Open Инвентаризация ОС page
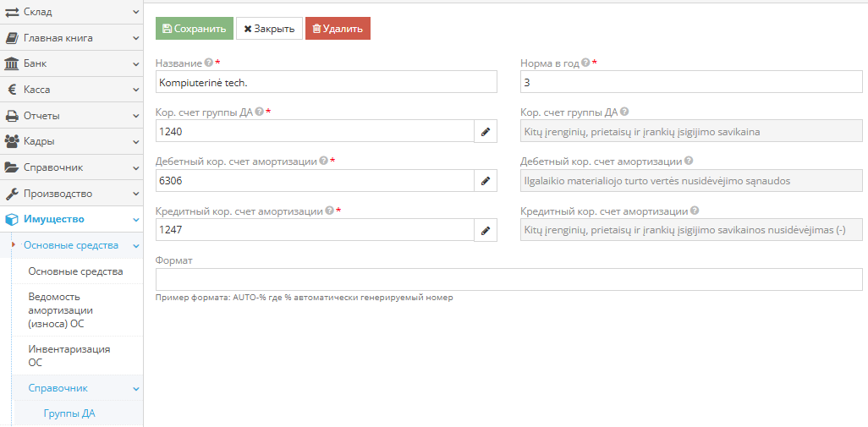The image size is (868, 427). pos(69,356)
